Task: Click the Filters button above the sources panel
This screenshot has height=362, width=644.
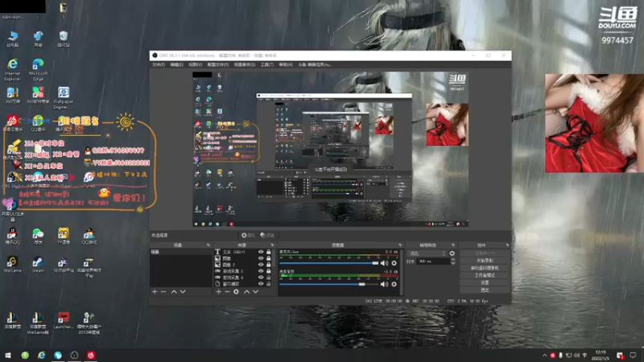Action: [267, 235]
